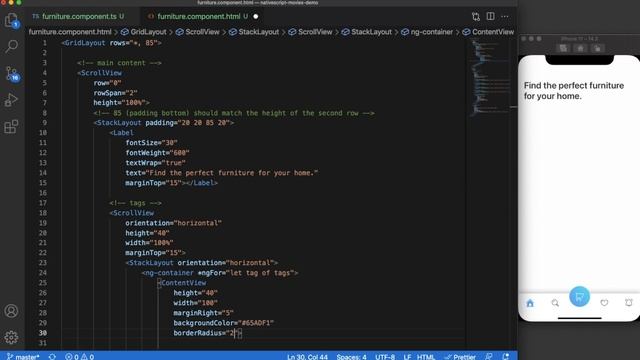640x360 pixels.
Task: Tap the home tab in simulator
Action: pyautogui.click(x=530, y=303)
